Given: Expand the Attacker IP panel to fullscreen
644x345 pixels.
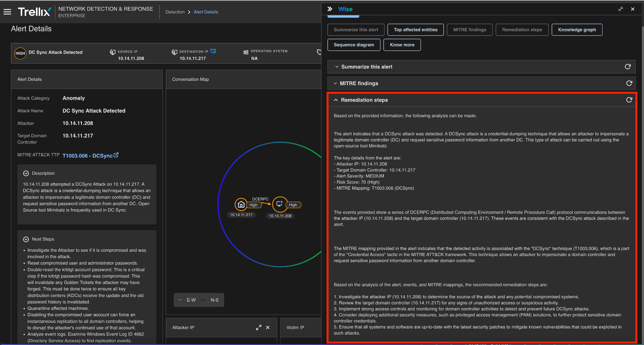Looking at the screenshot, I should pos(258,327).
